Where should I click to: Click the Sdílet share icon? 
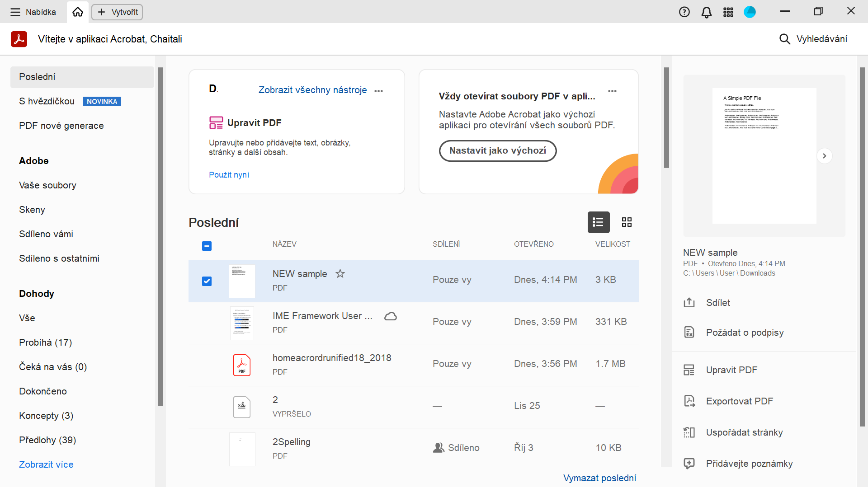tap(689, 303)
